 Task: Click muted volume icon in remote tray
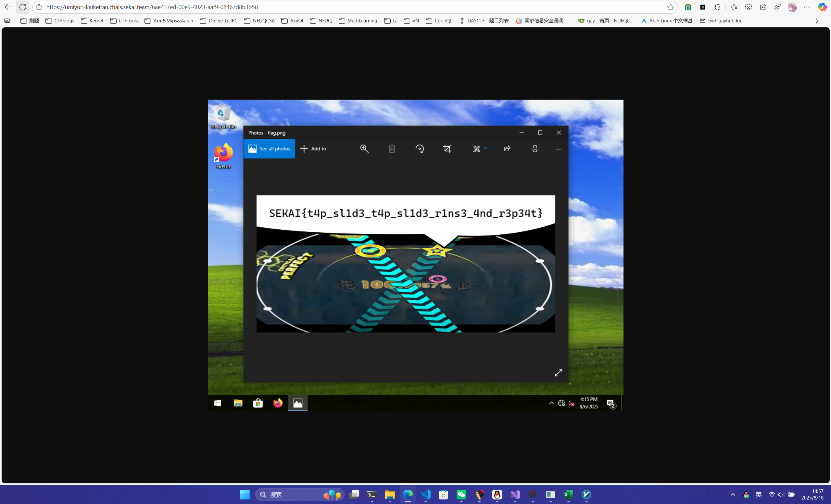point(571,403)
